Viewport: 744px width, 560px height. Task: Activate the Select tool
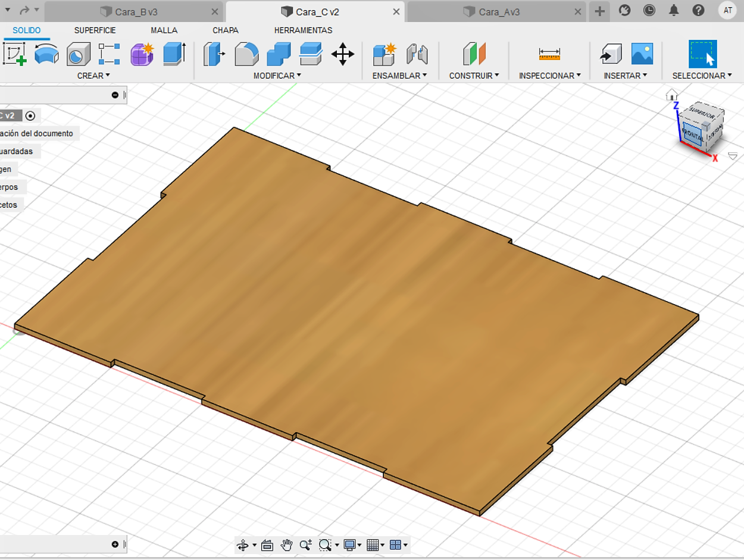pyautogui.click(x=702, y=54)
